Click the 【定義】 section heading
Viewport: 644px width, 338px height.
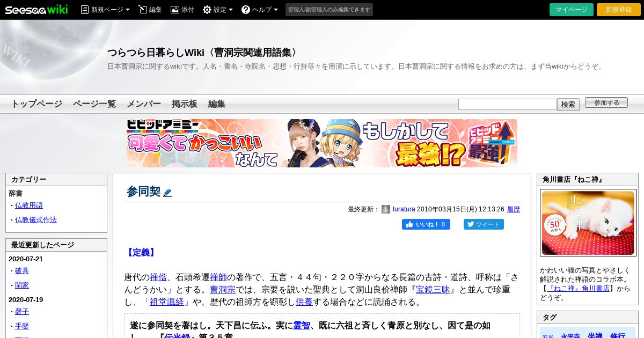[x=141, y=252]
